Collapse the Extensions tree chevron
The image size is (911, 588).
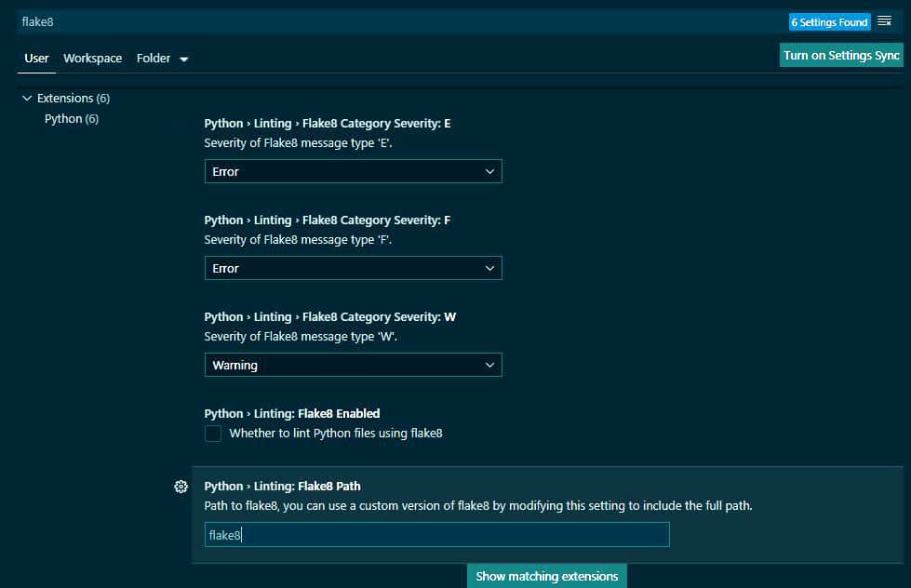(26, 98)
